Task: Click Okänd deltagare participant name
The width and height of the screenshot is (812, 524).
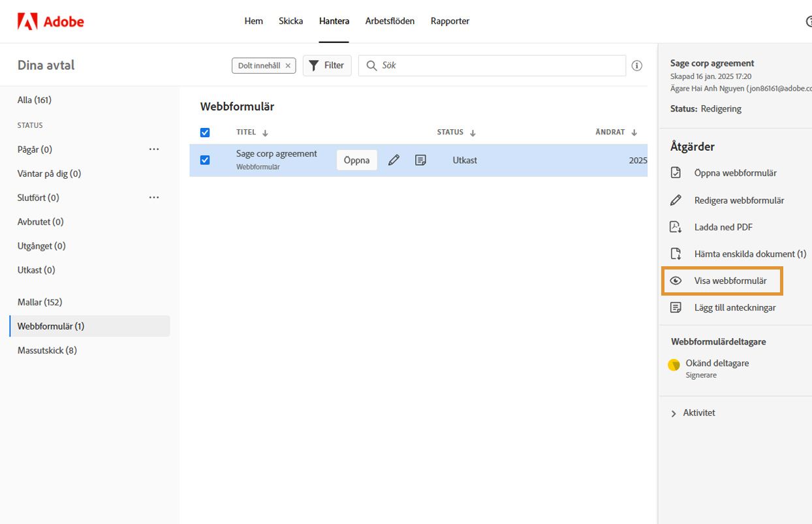Action: pos(717,363)
